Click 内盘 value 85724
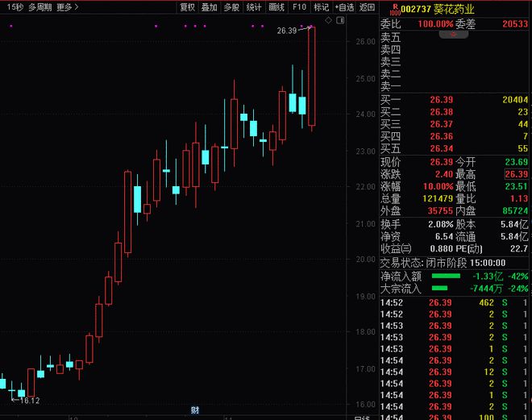The height and width of the screenshot is (420, 532). click(x=515, y=210)
